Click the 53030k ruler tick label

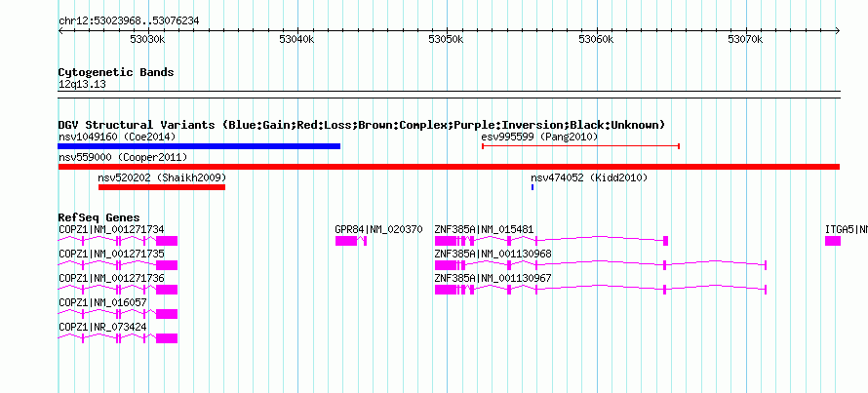point(148,39)
